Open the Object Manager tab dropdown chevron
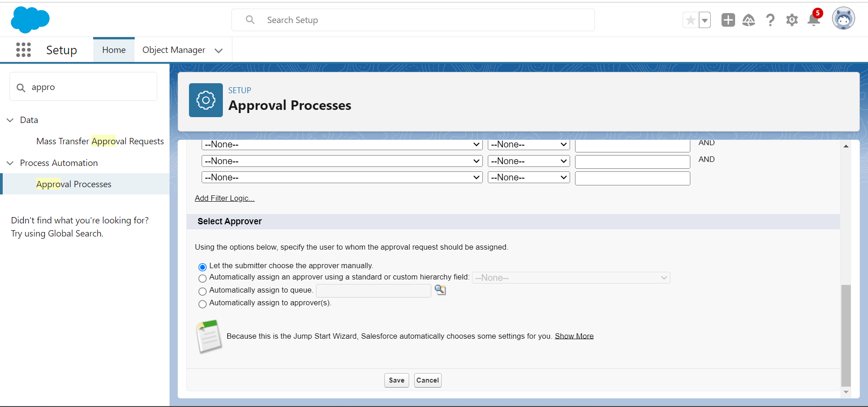The height and width of the screenshot is (407, 868). (x=219, y=50)
